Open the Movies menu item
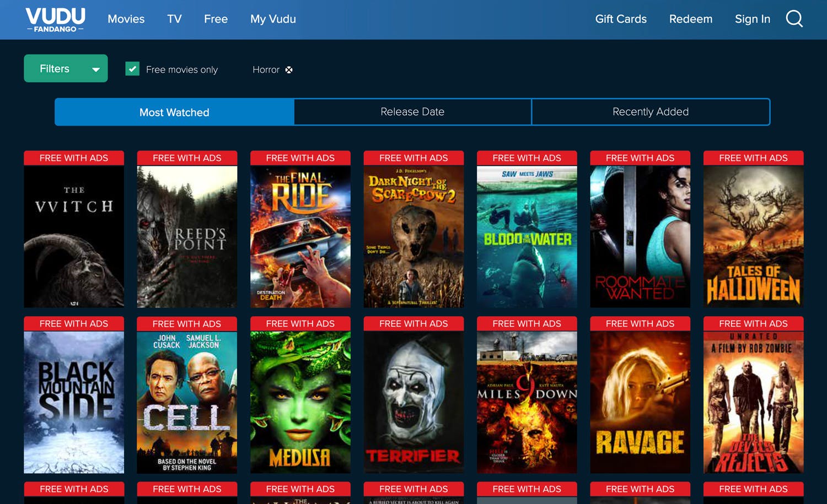The width and height of the screenshot is (827, 504). (x=126, y=19)
